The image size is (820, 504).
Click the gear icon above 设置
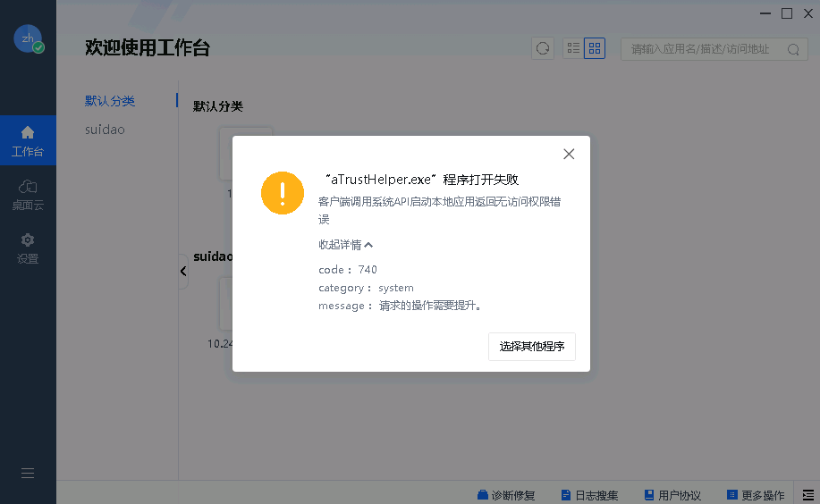click(28, 240)
